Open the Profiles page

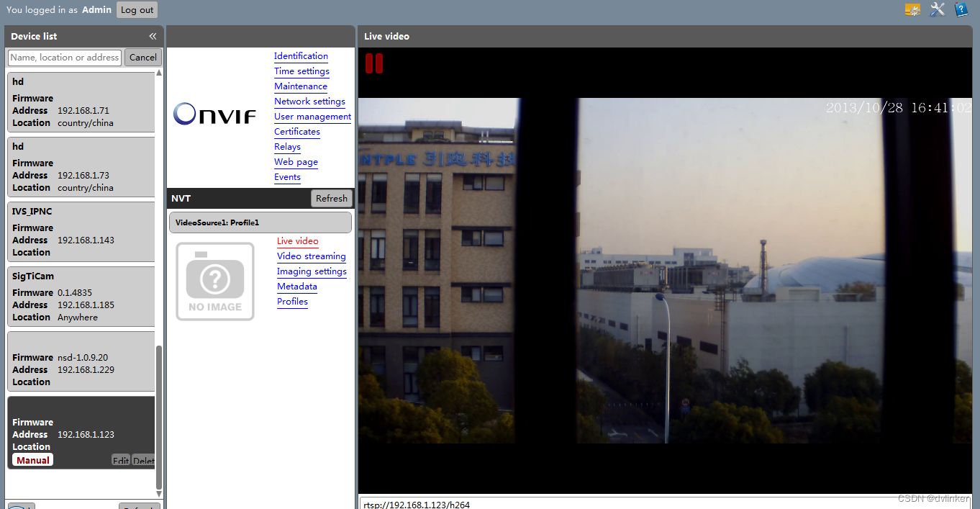coord(292,302)
